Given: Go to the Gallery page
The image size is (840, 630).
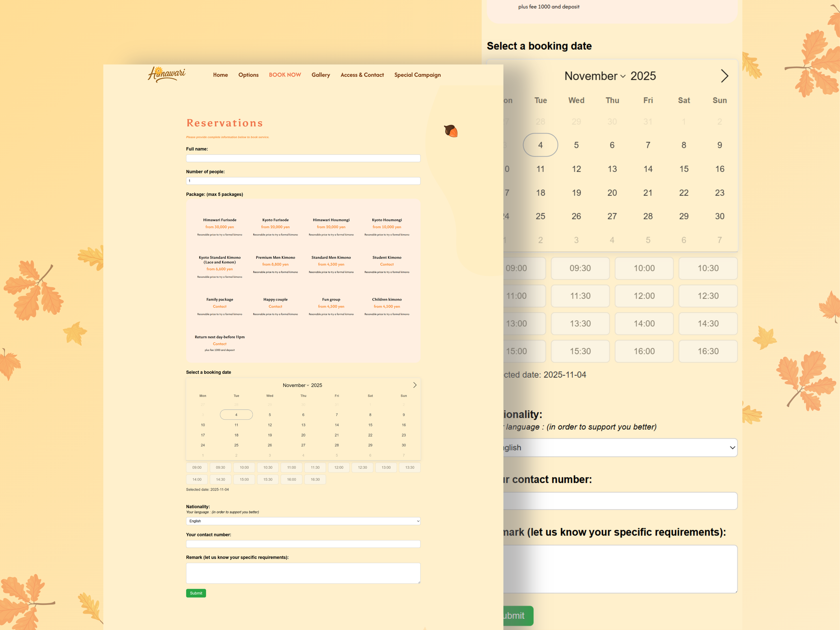Looking at the screenshot, I should click(x=321, y=75).
